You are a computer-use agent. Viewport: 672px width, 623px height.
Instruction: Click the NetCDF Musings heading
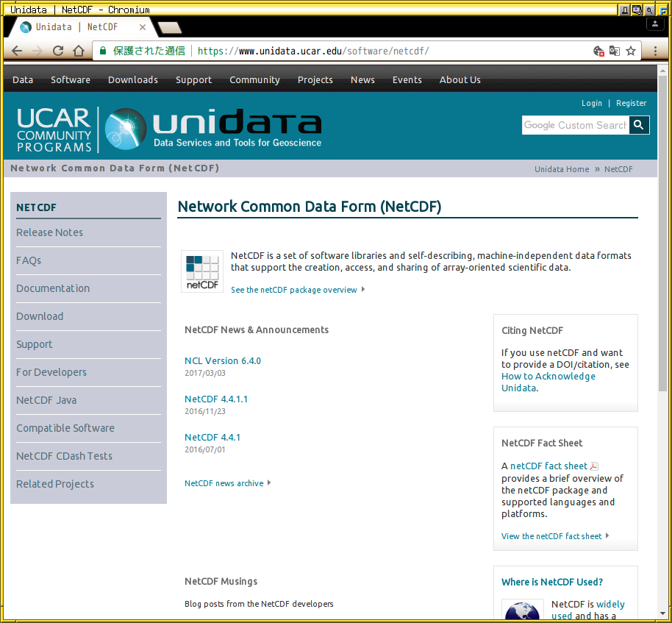coord(221,581)
